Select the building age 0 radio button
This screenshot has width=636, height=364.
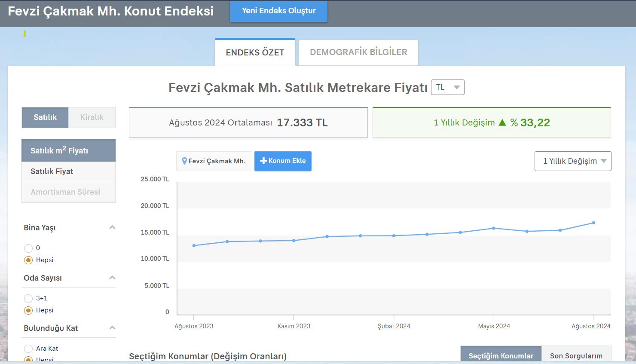coord(28,248)
